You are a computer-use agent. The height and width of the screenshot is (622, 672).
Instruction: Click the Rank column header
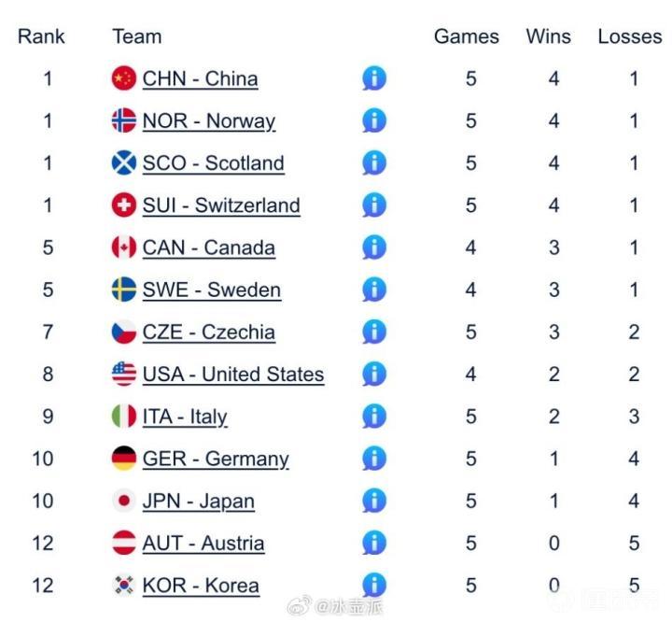point(42,36)
